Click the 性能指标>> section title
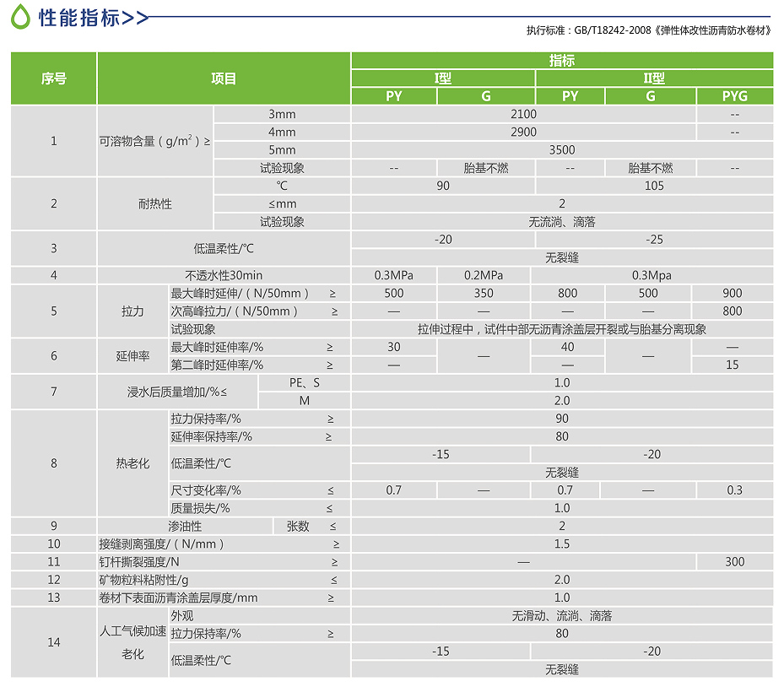Screen dimensions: 784x687 (x=93, y=18)
